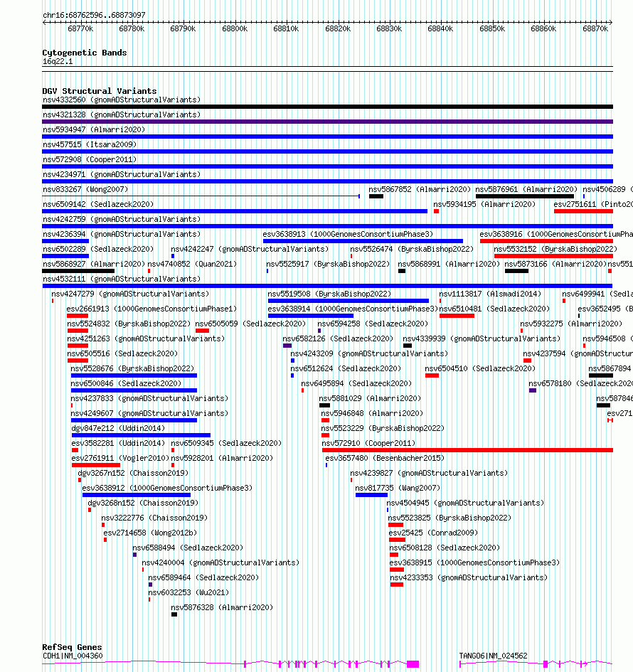633x672 pixels.
Task: Open nsv1113817 (Alsmadi2014) label
Action: 490,294
